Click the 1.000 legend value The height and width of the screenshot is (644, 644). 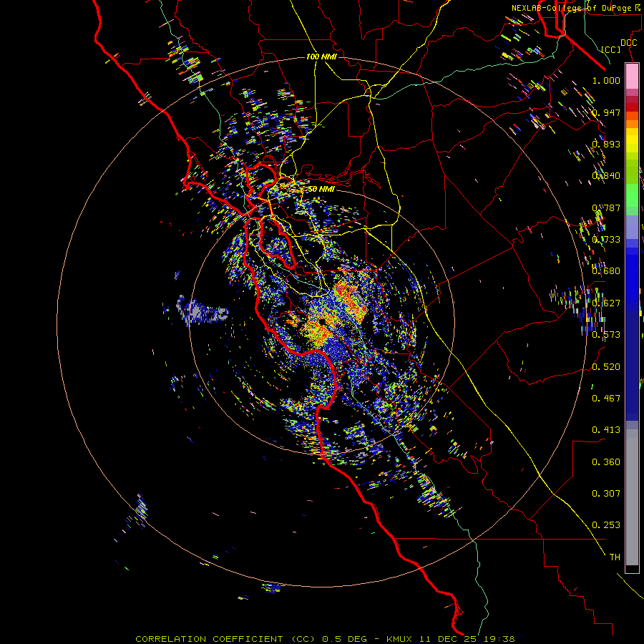click(606, 80)
